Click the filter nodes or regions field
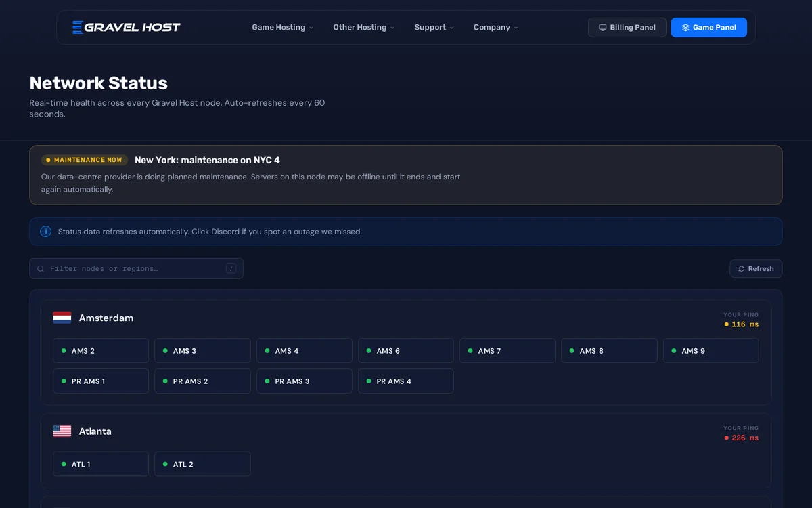The image size is (812, 508). tap(136, 268)
